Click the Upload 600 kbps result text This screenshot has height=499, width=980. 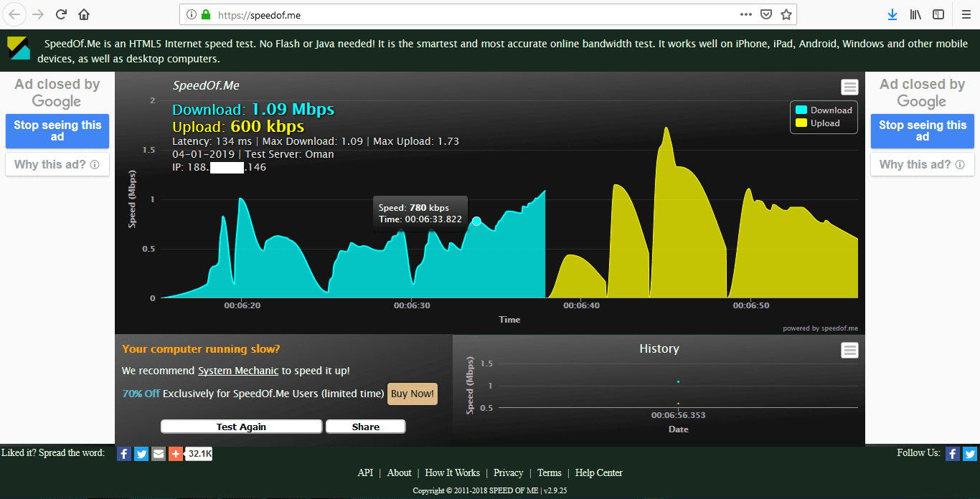coord(238,127)
